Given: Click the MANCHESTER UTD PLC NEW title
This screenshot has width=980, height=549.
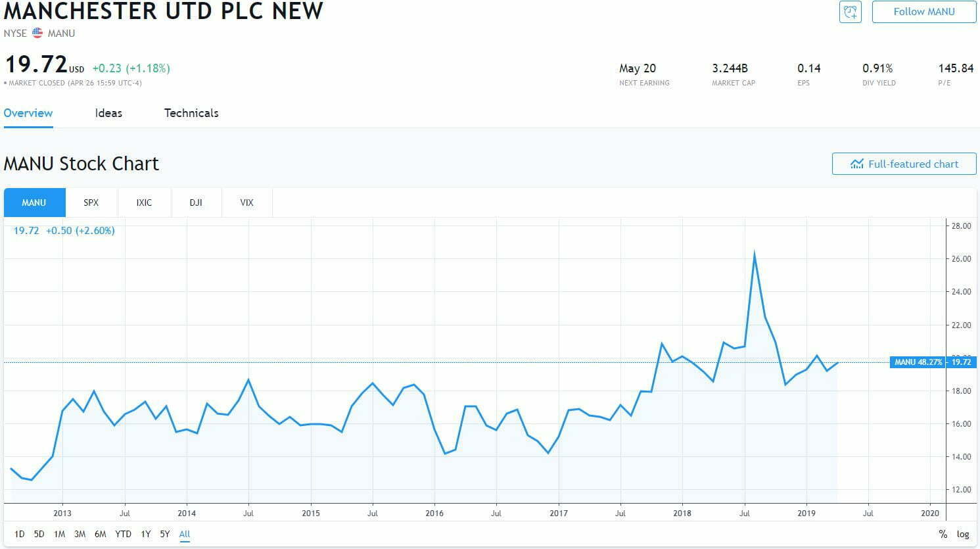Looking at the screenshot, I should 164,11.
